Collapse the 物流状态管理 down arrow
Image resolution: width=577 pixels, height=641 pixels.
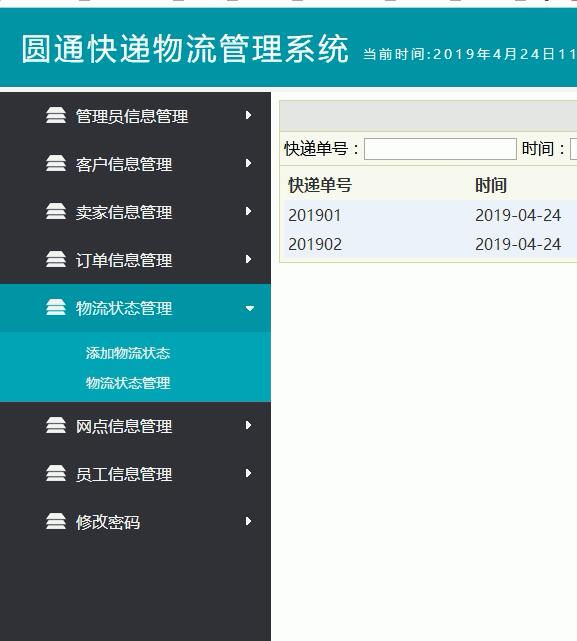point(249,308)
